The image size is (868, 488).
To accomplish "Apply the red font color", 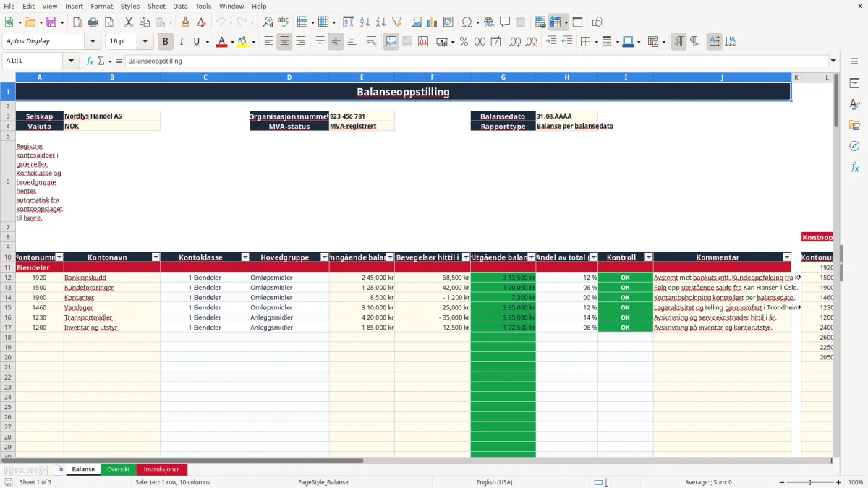I will pos(221,42).
